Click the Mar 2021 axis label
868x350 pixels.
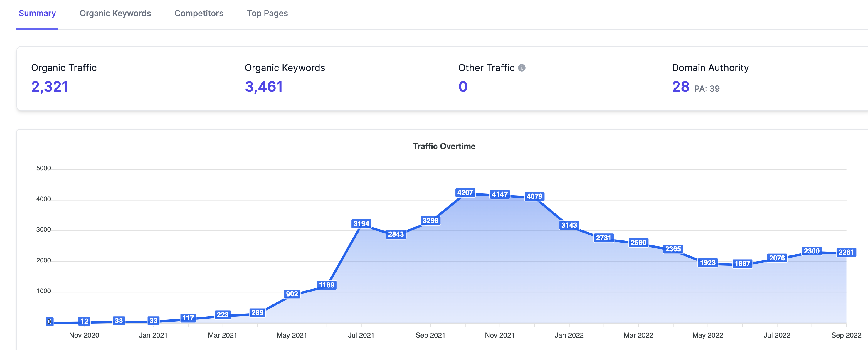[223, 336]
